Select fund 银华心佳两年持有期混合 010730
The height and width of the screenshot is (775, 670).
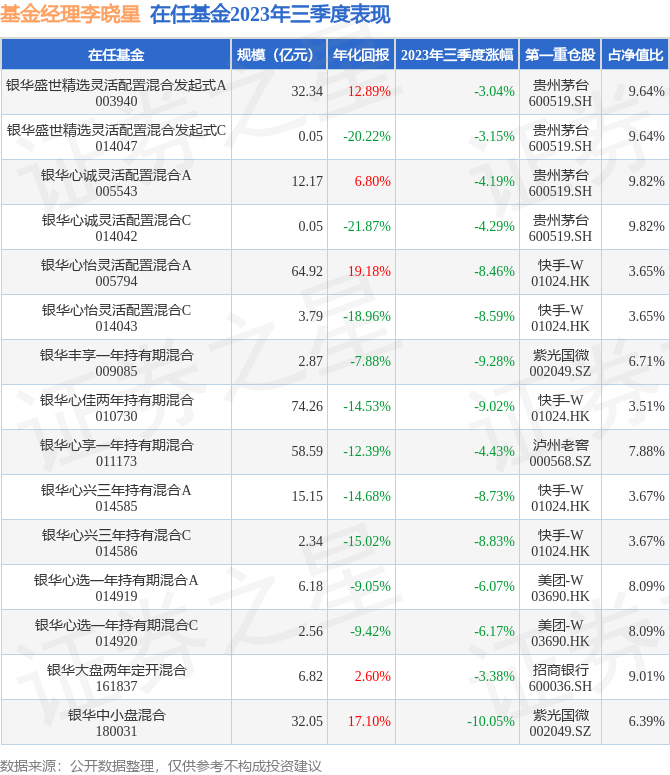116,407
